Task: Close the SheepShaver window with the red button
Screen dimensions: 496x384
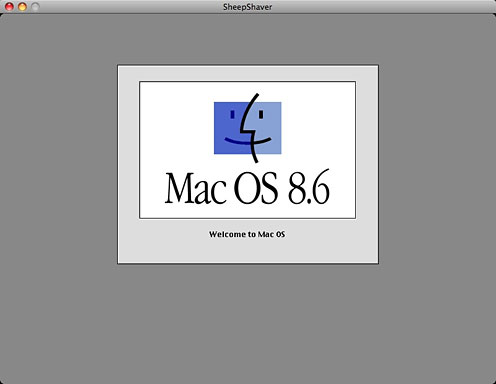Action: (9, 6)
